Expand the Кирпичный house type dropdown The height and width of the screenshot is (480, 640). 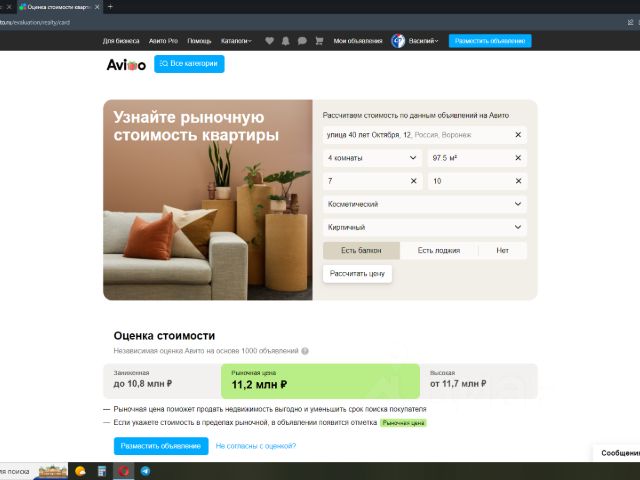424,227
